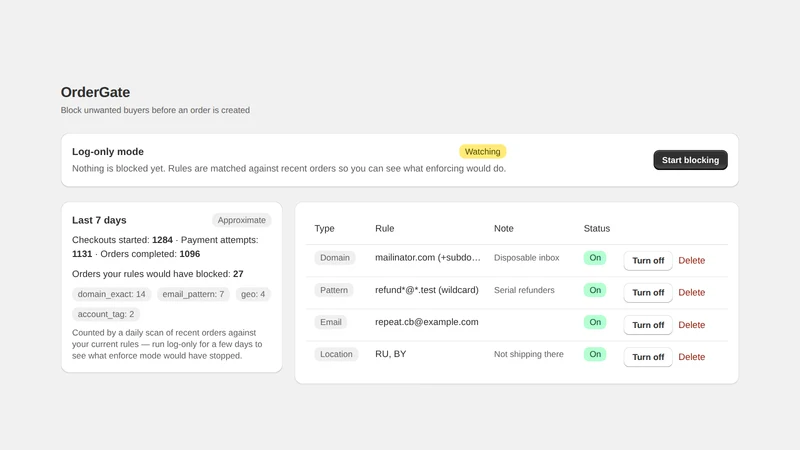Turn off the repeat.cb@example.com Email rule
Image resolution: width=800 pixels, height=450 pixels.
point(648,325)
